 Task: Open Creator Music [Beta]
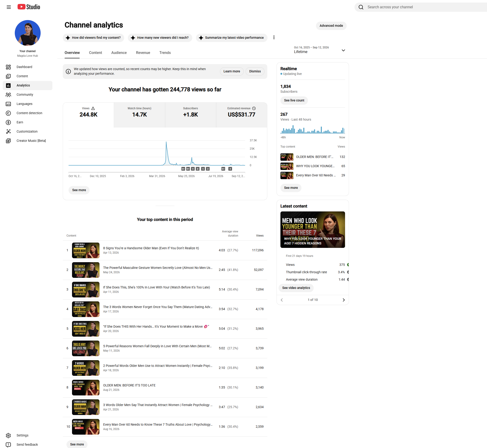coord(27,141)
